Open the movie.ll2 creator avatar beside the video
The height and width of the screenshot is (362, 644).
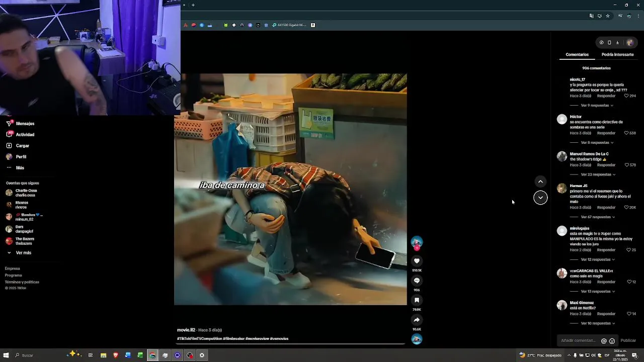417,242
